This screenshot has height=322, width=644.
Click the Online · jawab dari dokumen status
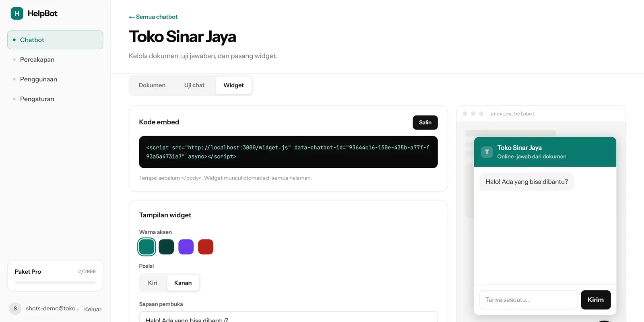pos(532,157)
